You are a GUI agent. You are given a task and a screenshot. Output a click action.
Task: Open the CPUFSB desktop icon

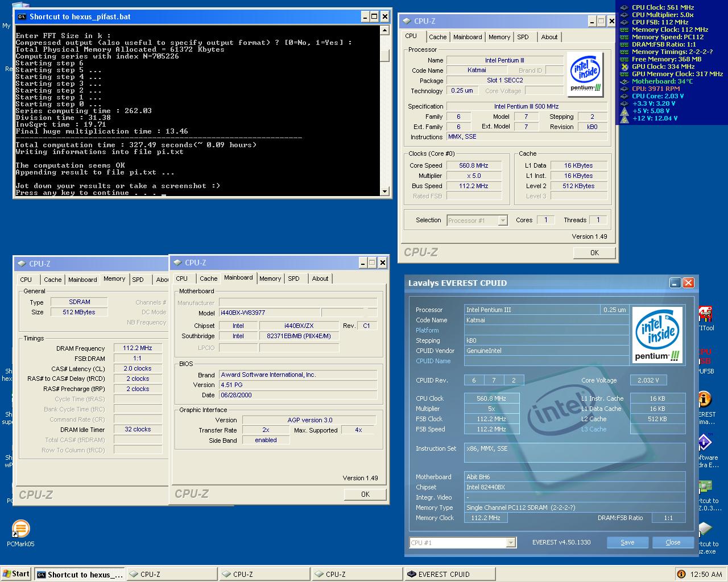pyautogui.click(x=705, y=356)
